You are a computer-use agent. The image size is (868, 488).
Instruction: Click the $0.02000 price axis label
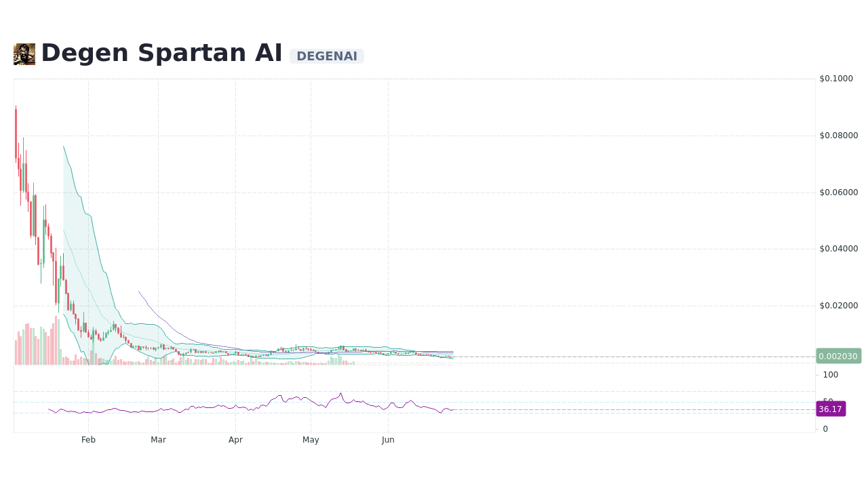[x=839, y=305]
